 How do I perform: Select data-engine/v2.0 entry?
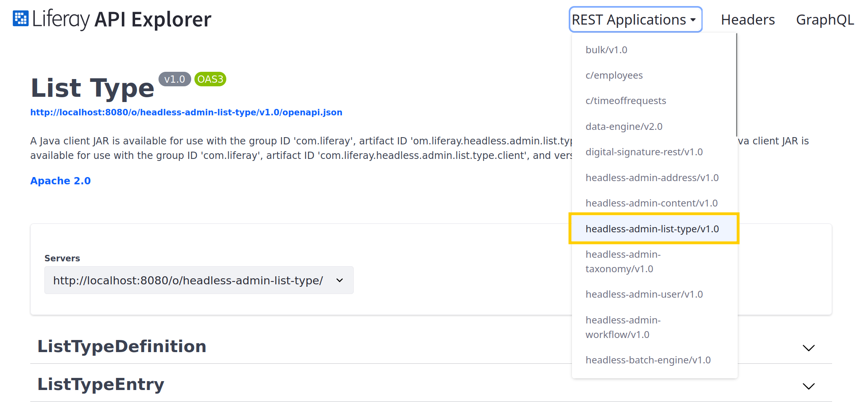click(x=655, y=127)
